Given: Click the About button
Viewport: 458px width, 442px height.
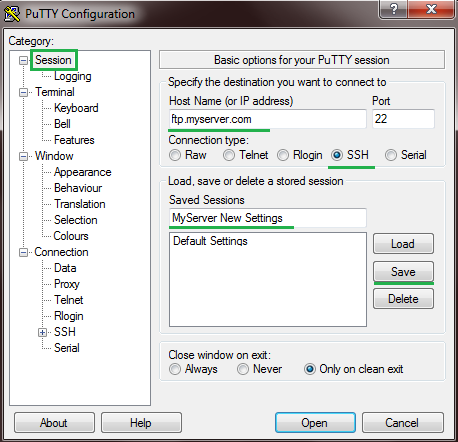Looking at the screenshot, I should pos(54,423).
